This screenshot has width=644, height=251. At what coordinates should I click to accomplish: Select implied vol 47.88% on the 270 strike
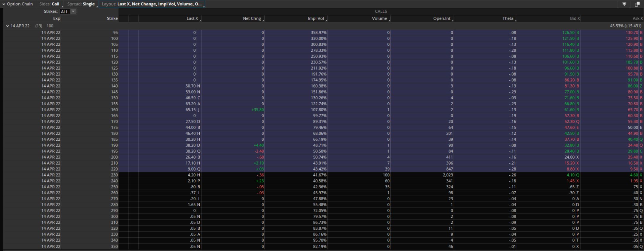coord(320,199)
